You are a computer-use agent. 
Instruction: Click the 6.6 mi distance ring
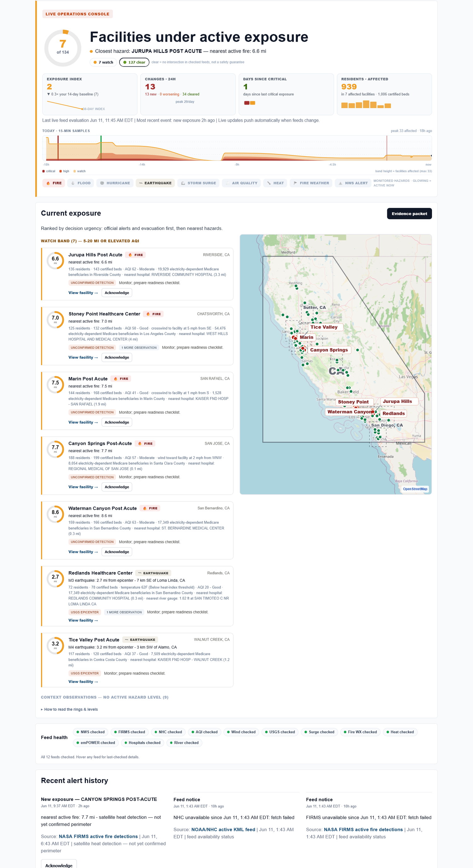coord(55,261)
